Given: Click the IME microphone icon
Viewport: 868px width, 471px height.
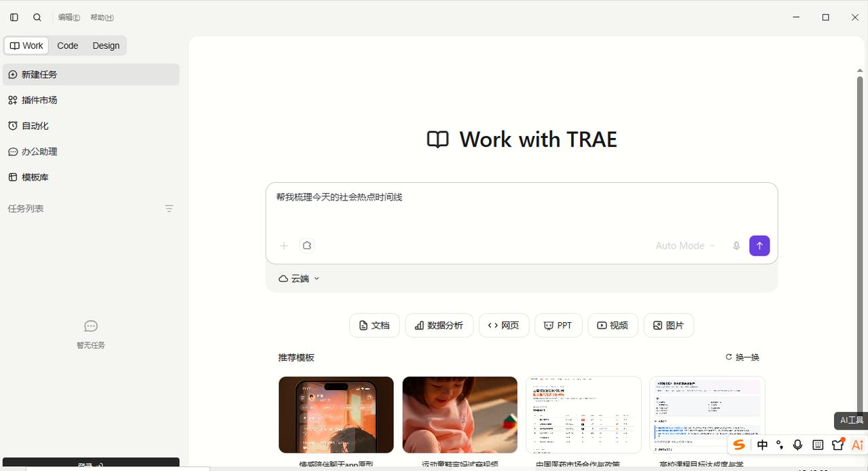Looking at the screenshot, I should [798, 445].
